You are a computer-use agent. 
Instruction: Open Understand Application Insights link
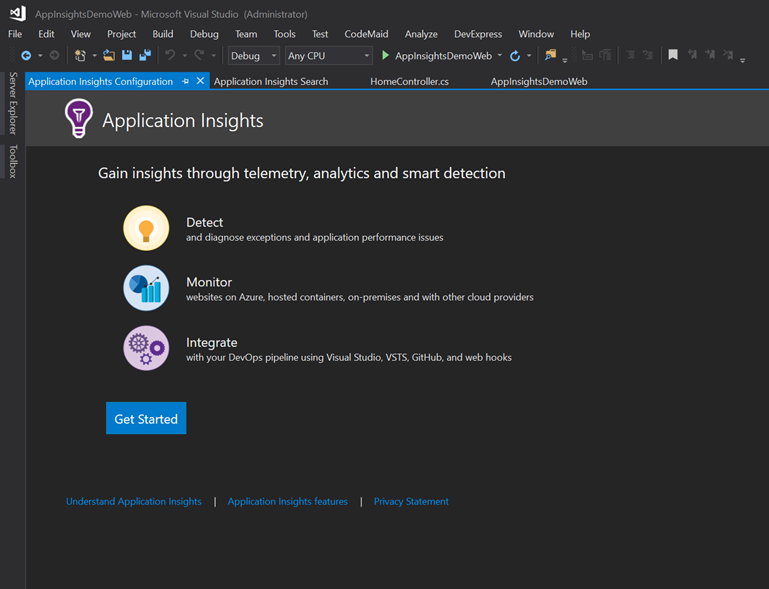134,501
